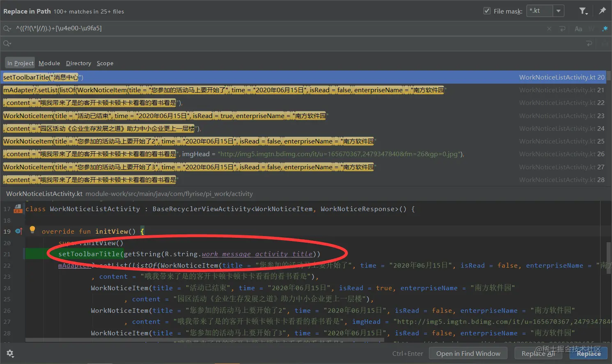The width and height of the screenshot is (612, 364).
Task: Switch to the Module scope tab
Action: pyautogui.click(x=49, y=63)
